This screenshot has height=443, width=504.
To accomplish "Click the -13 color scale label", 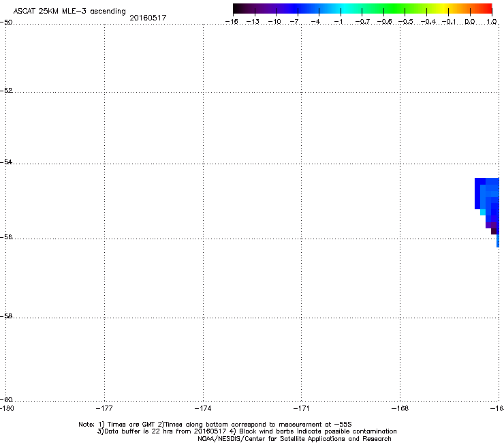I will coord(253,22).
